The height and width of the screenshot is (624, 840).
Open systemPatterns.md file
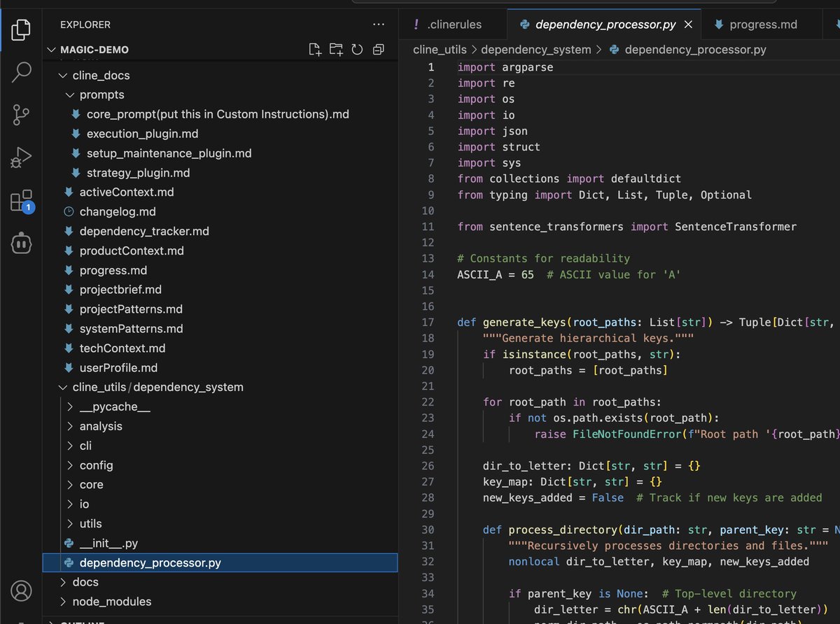click(131, 329)
